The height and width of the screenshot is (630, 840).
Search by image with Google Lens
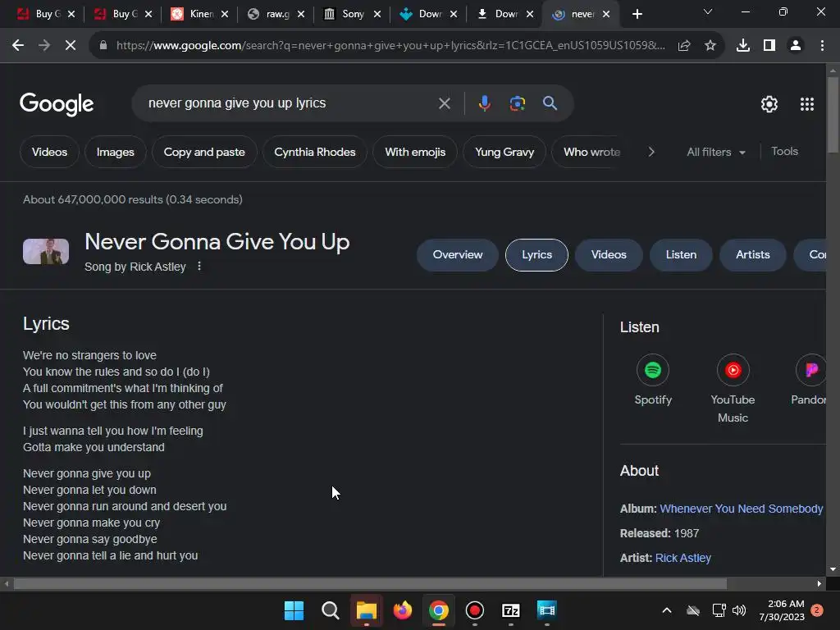pyautogui.click(x=518, y=103)
